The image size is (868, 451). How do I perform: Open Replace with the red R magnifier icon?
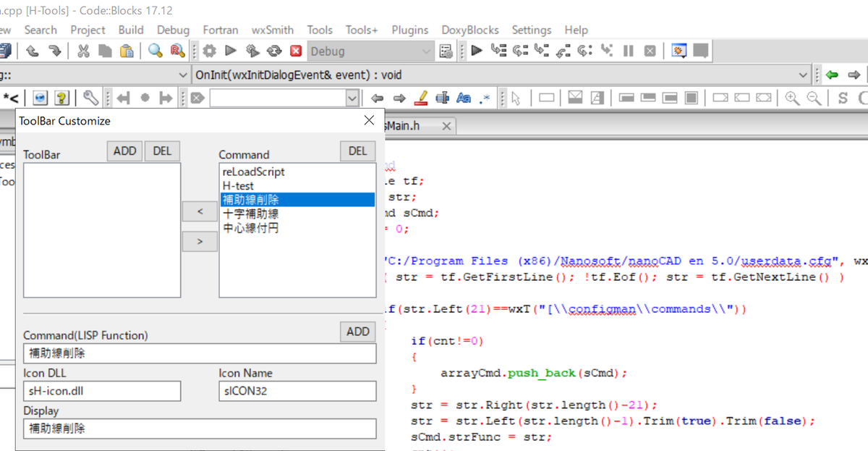[x=177, y=51]
